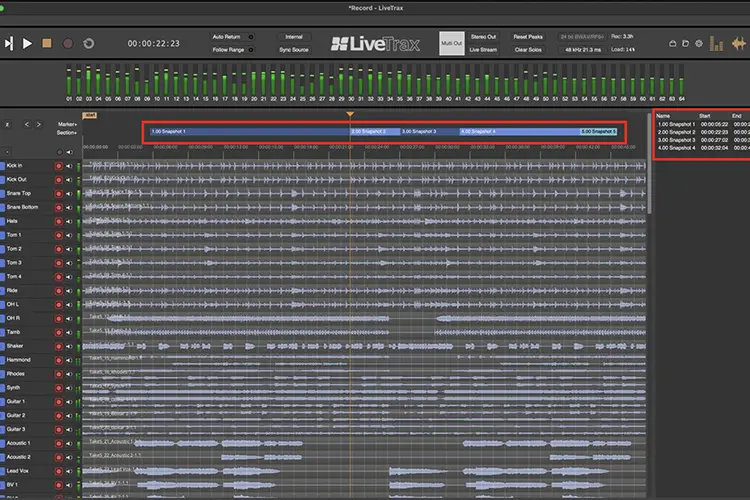Arm the Kick In track for recording

pyautogui.click(x=59, y=166)
